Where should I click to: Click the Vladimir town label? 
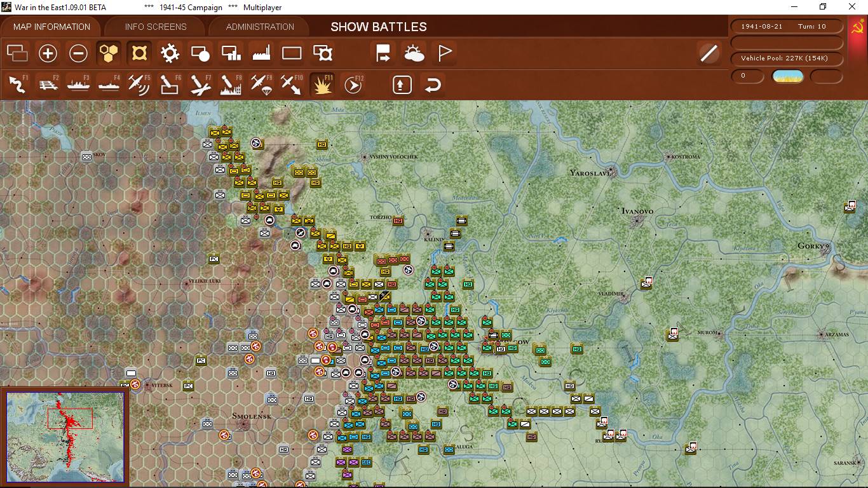point(611,294)
